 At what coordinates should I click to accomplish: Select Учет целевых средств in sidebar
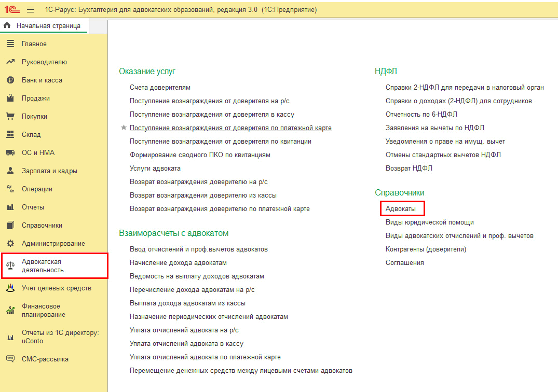(56, 288)
